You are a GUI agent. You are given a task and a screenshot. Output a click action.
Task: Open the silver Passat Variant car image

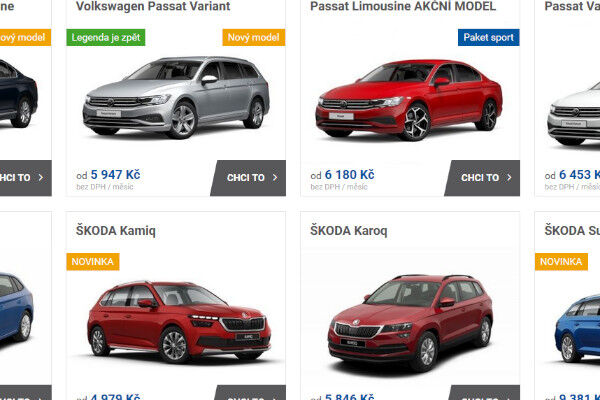pos(176,98)
